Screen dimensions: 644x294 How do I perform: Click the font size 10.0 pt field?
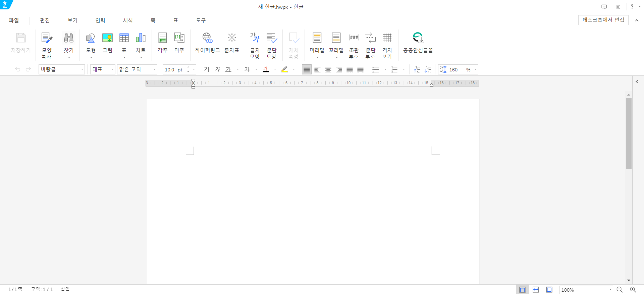174,70
